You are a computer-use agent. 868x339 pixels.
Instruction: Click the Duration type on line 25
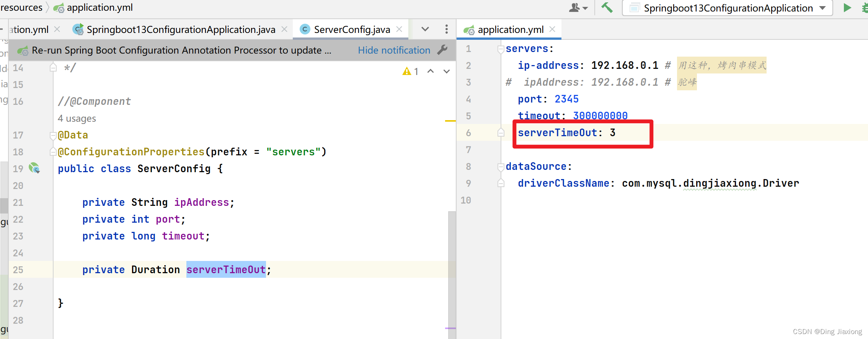click(x=155, y=270)
